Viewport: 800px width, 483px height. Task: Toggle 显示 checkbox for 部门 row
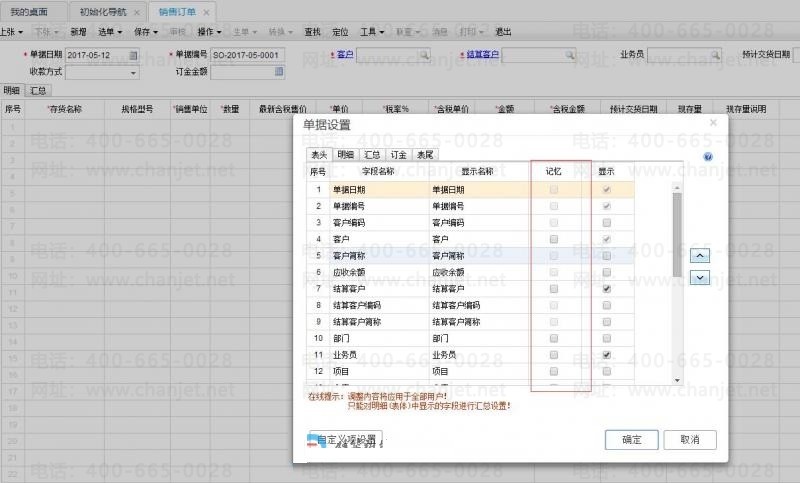pos(607,339)
